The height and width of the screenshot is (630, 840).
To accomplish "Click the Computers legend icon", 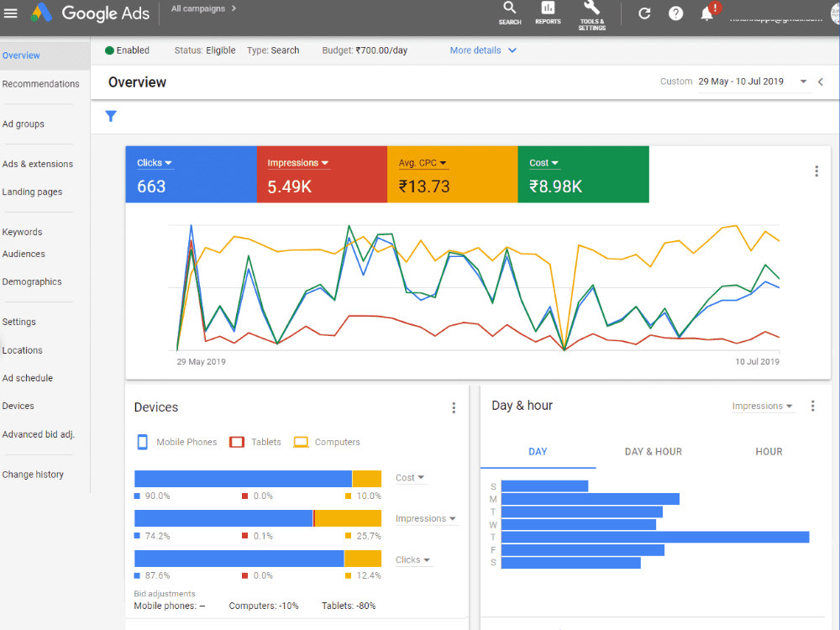I will [x=301, y=442].
